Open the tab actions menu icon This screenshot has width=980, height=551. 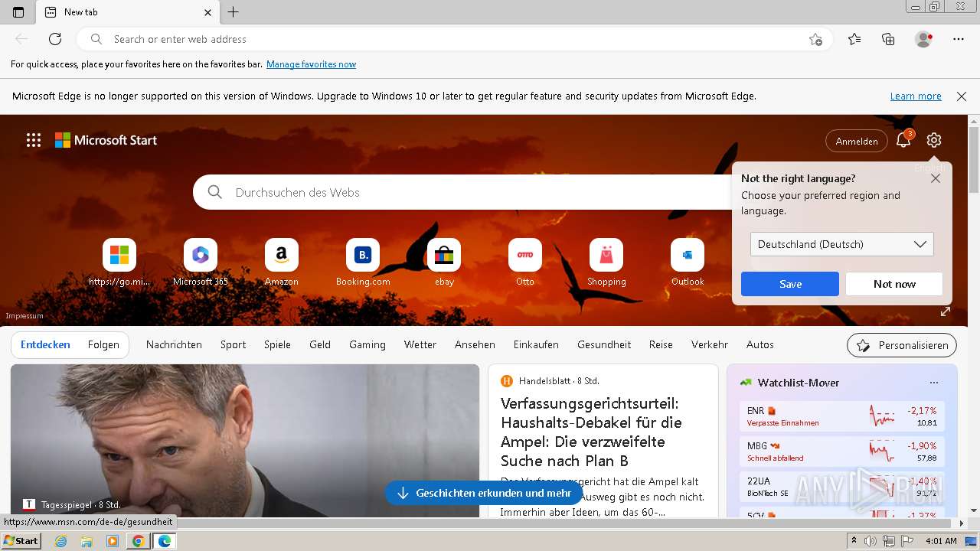coord(18,12)
